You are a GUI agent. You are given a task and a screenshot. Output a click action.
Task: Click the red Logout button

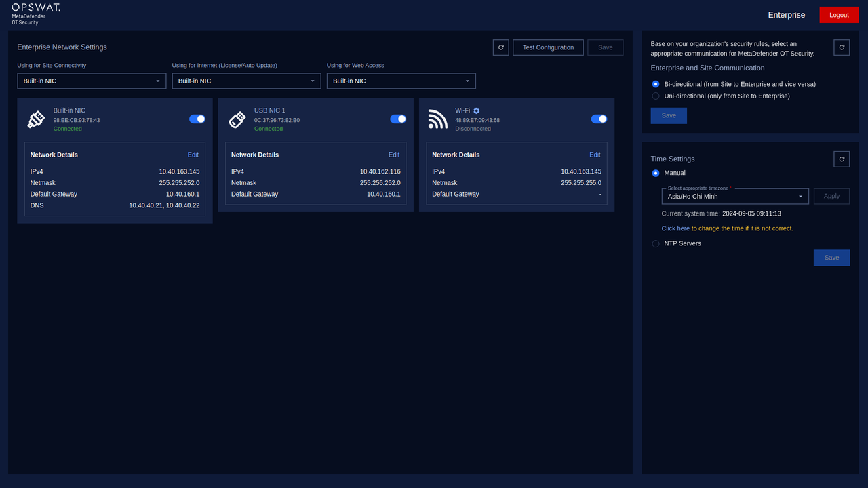(839, 15)
